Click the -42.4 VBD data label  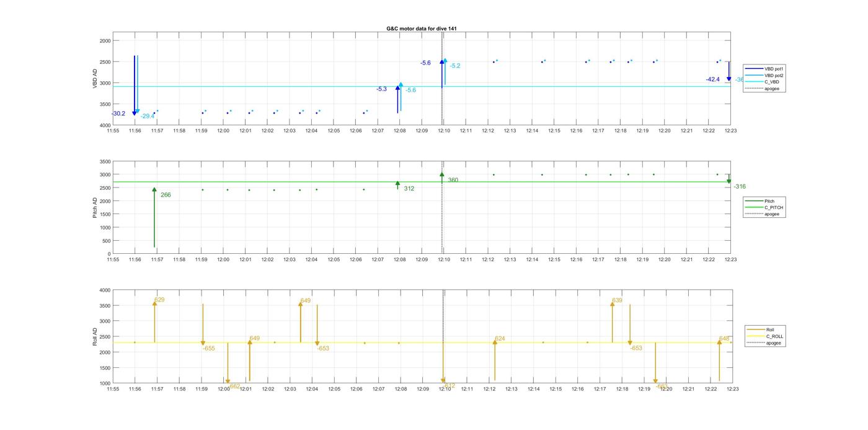click(x=713, y=79)
